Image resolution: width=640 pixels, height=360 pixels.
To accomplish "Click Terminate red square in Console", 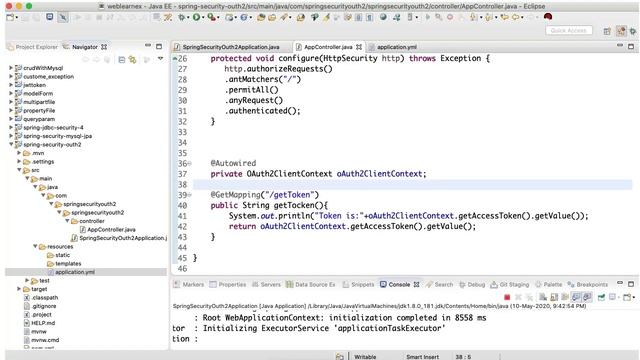I will (507, 297).
